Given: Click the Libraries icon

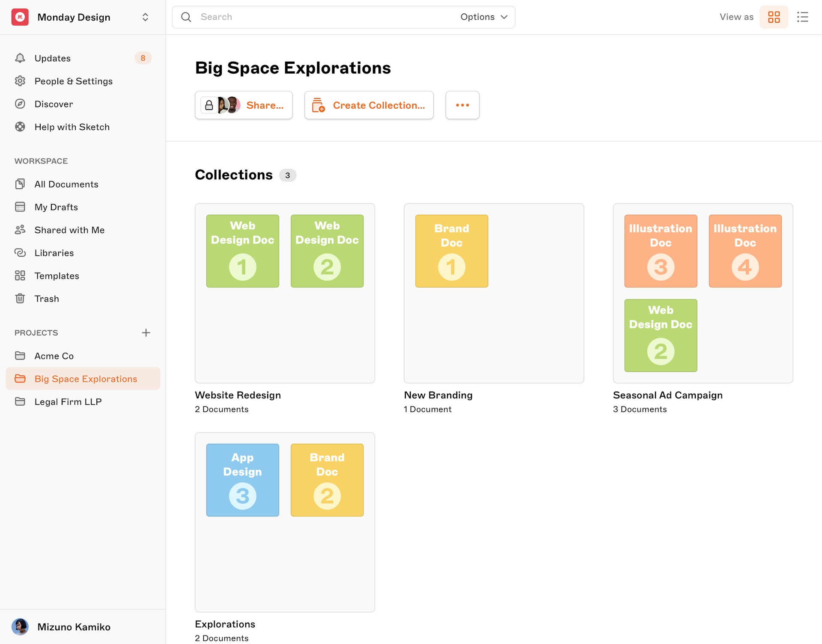Looking at the screenshot, I should [19, 252].
